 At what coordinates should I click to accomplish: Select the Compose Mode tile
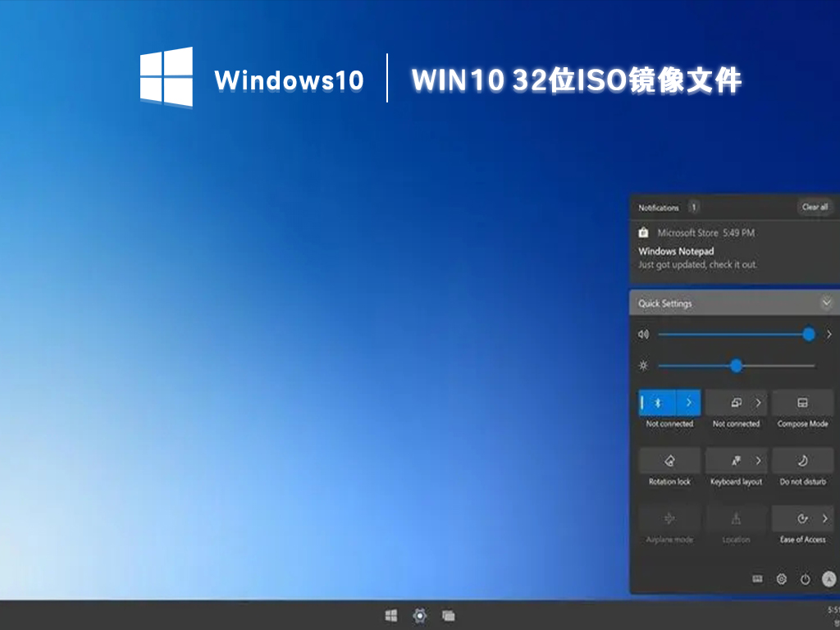(802, 403)
